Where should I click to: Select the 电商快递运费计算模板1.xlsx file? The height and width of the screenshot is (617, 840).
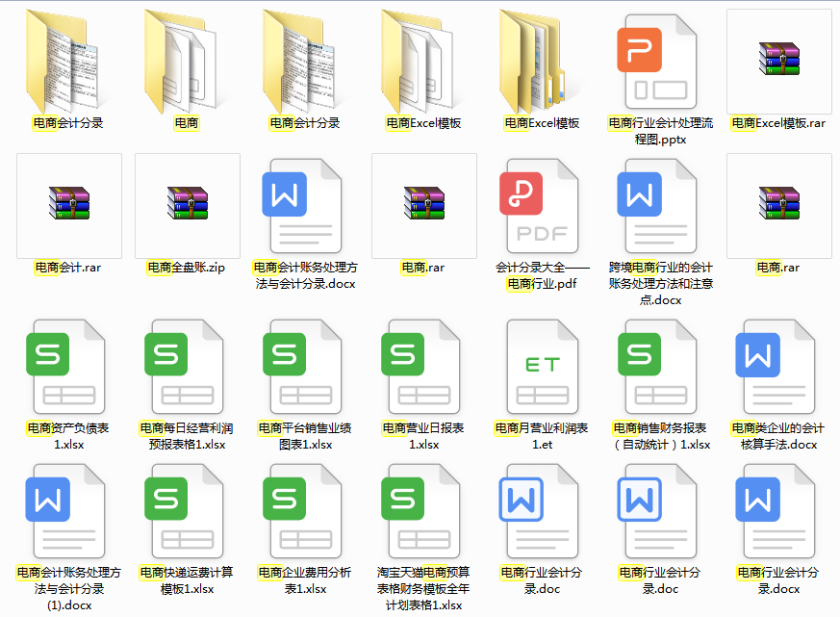point(186,510)
